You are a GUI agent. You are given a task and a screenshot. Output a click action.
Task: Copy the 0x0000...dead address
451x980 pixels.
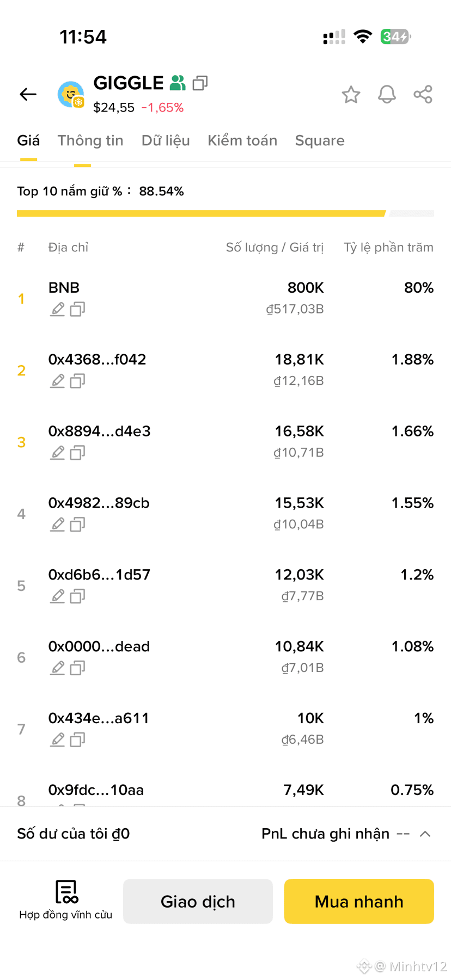(77, 668)
